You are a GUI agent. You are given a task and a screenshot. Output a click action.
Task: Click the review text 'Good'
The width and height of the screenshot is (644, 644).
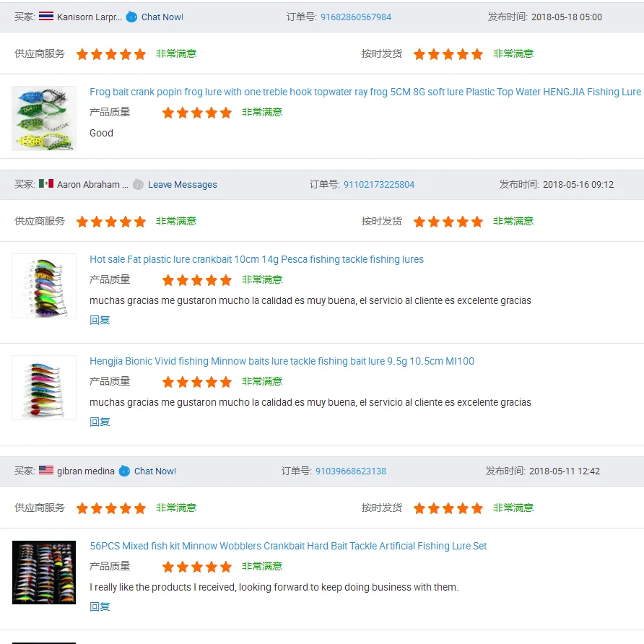(101, 133)
